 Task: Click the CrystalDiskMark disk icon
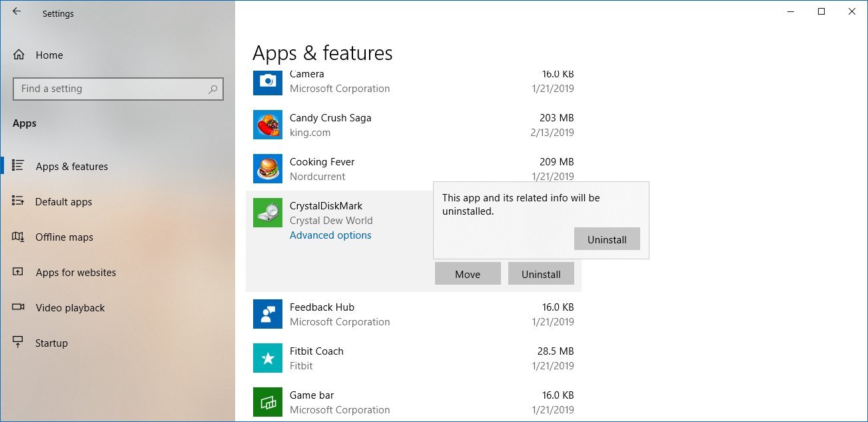pyautogui.click(x=267, y=213)
